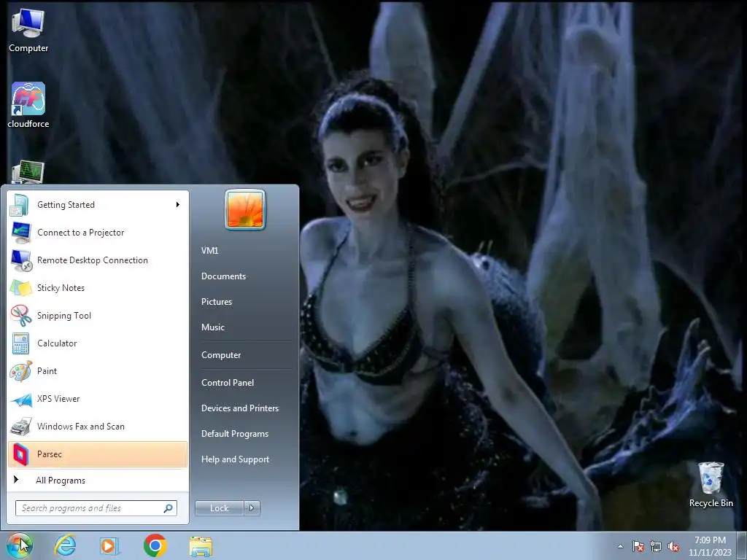Screen dimensions: 747x560
Task: Open Windows Media Player from the taskbar
Action: pos(109,545)
